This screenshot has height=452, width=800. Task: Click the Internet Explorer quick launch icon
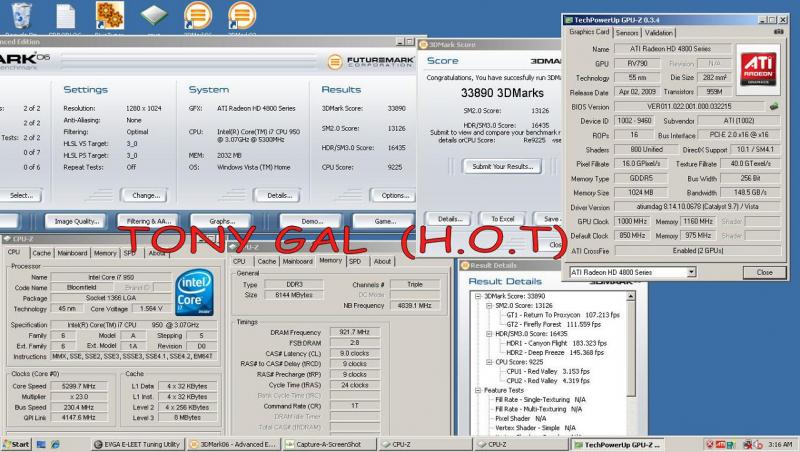coord(55,444)
